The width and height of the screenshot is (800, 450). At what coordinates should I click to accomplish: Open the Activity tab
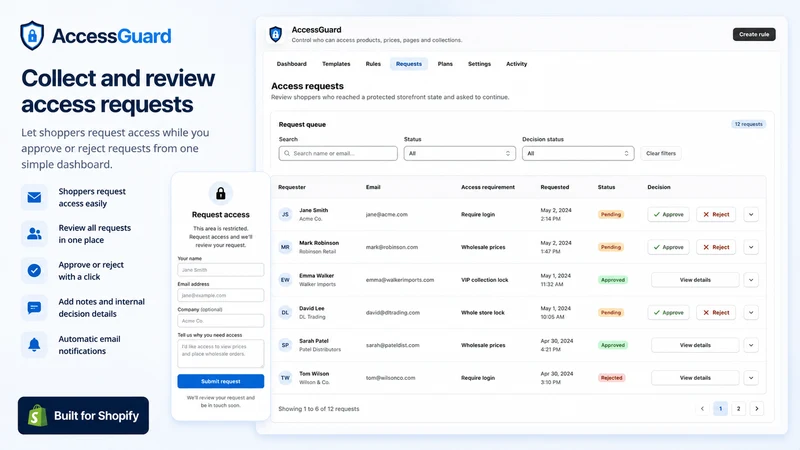(516, 64)
